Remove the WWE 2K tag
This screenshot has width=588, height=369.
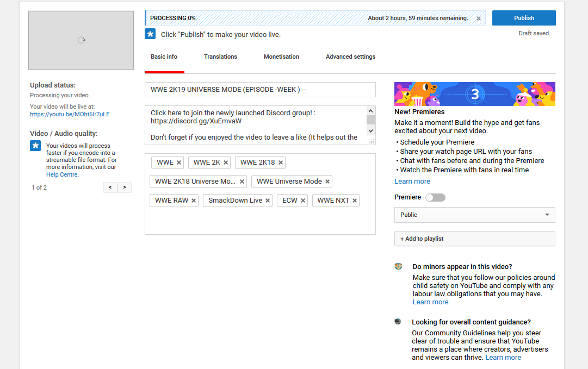click(x=226, y=162)
